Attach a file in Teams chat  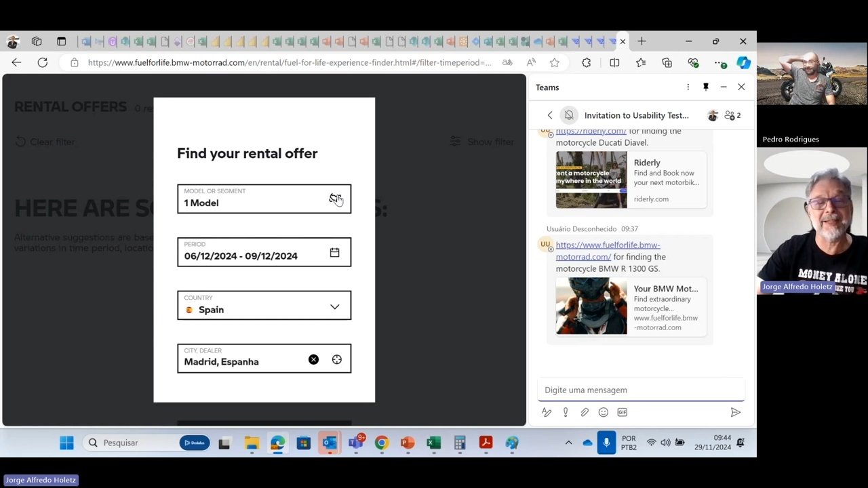click(x=585, y=412)
